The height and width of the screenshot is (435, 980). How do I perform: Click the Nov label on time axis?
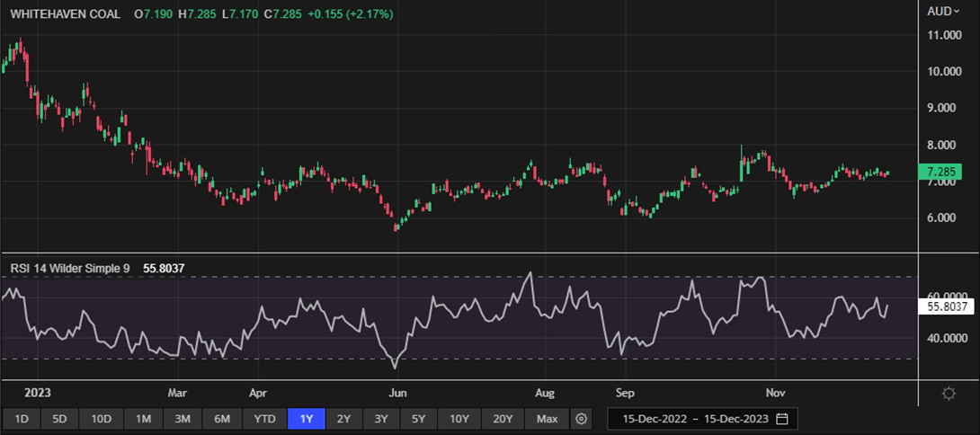tap(775, 393)
